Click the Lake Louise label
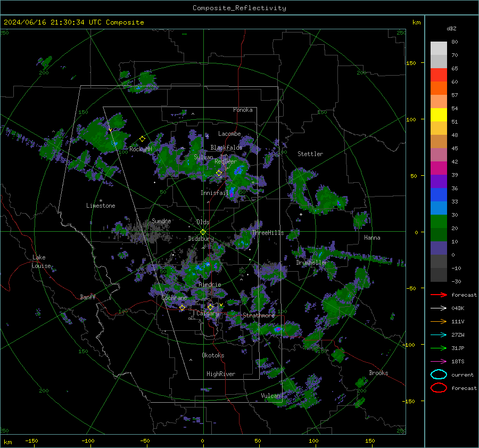 [x=41, y=262]
